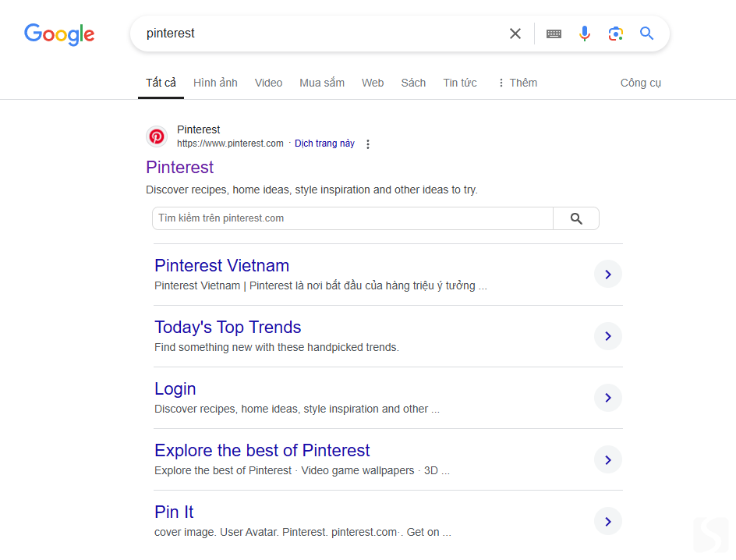
Task: Switch to the Hình ảnh tab
Action: click(x=215, y=83)
